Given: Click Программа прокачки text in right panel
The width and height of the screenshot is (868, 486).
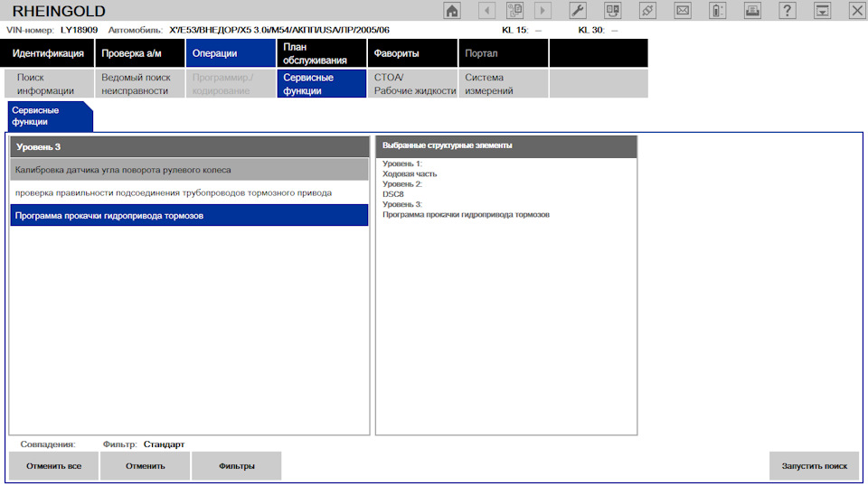Looking at the screenshot, I should [x=467, y=214].
